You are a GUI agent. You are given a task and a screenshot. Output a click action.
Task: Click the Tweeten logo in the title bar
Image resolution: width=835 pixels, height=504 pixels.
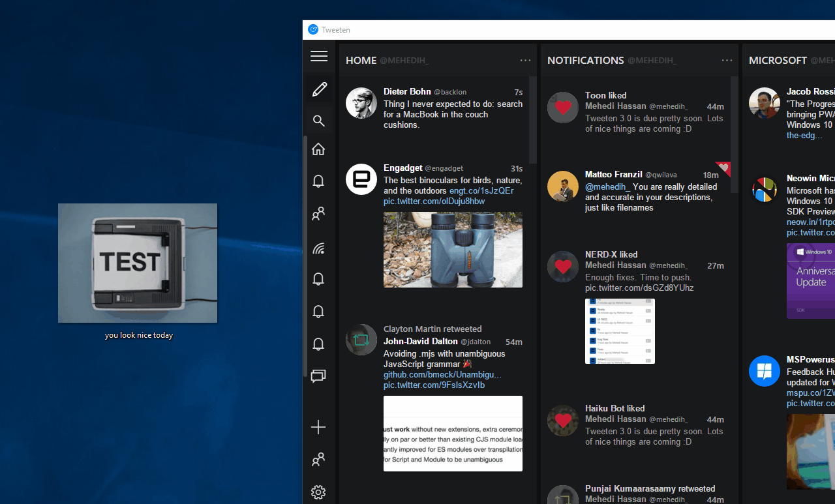pos(313,29)
